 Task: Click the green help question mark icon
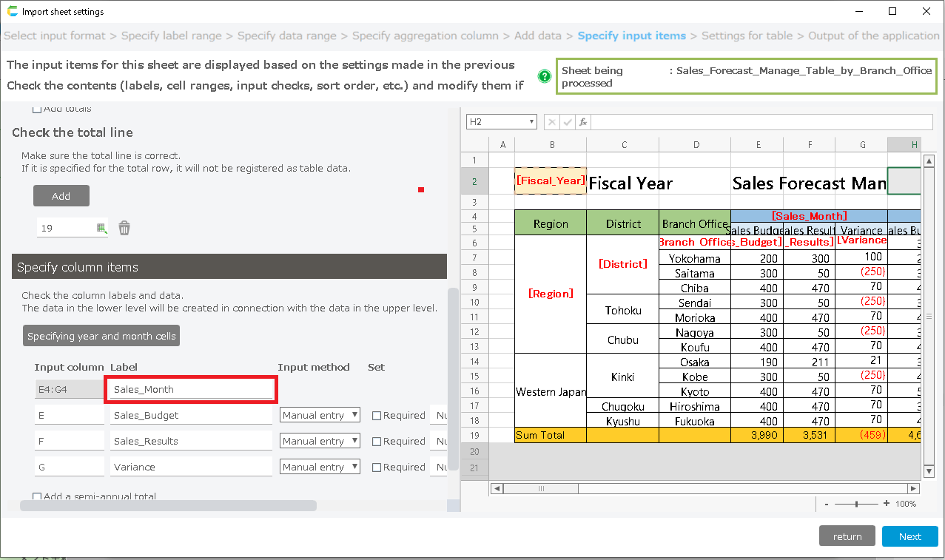545,76
